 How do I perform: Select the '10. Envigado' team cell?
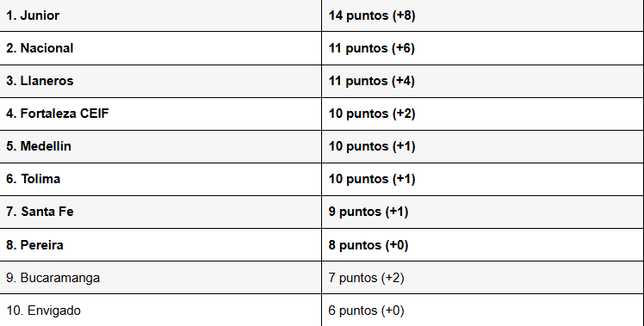[x=161, y=310]
